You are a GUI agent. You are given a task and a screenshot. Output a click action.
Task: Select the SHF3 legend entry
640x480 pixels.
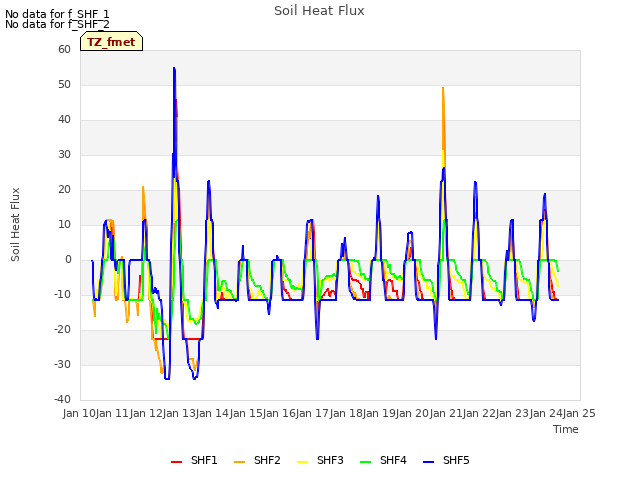coord(320,460)
